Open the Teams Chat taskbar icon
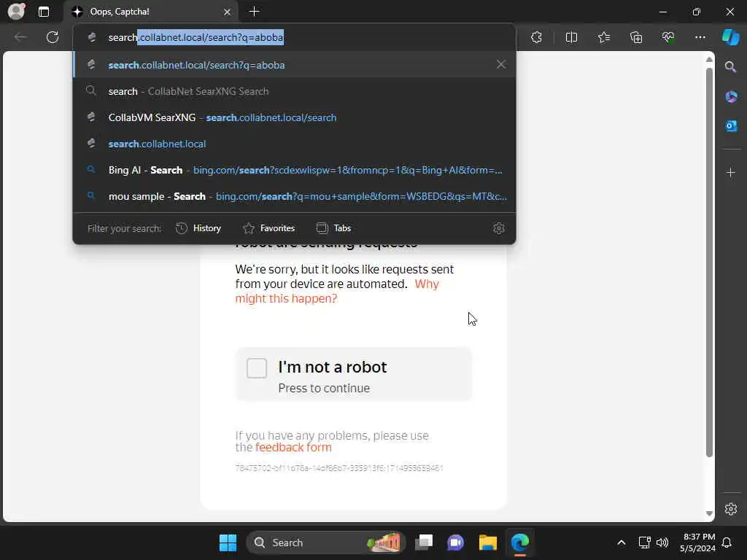Screen dimensions: 747x560 (455, 542)
